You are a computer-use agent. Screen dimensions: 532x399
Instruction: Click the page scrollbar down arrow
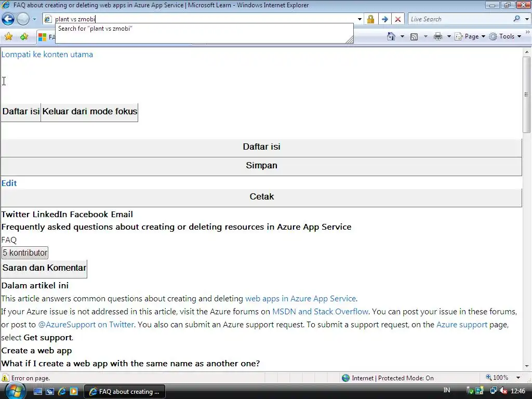pos(527,366)
